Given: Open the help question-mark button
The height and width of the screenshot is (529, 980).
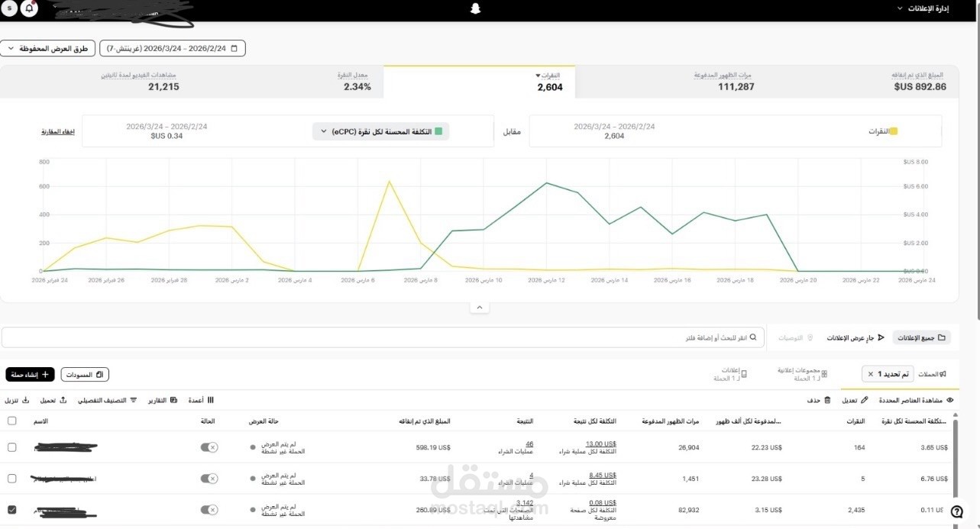Looking at the screenshot, I should 957,514.
